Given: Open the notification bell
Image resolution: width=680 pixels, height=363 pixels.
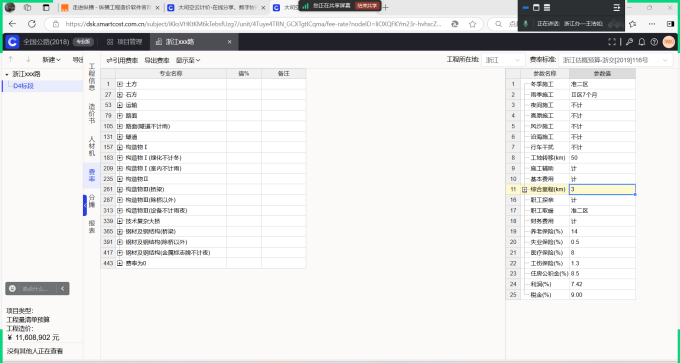Looking at the screenshot, I should [642, 42].
